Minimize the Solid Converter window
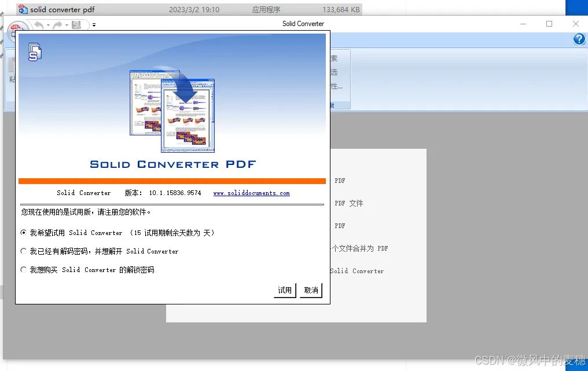Screen dimensions: 588x371 [523, 24]
